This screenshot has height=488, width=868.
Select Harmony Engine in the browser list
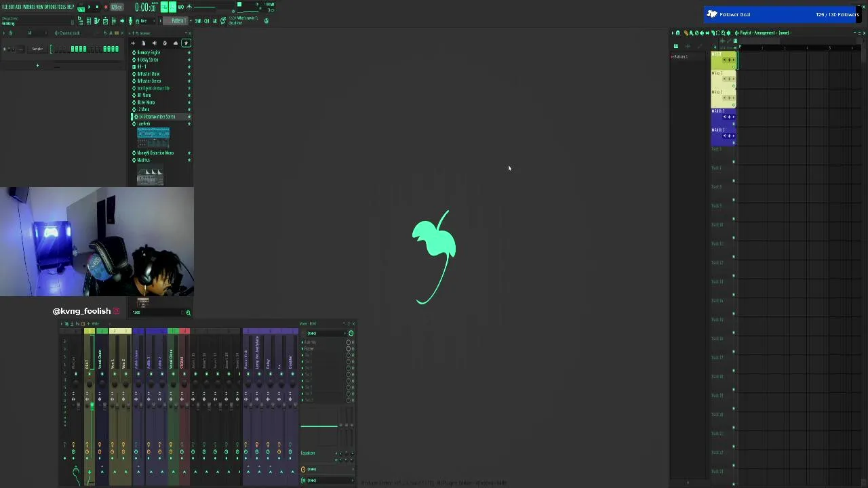[x=149, y=52]
